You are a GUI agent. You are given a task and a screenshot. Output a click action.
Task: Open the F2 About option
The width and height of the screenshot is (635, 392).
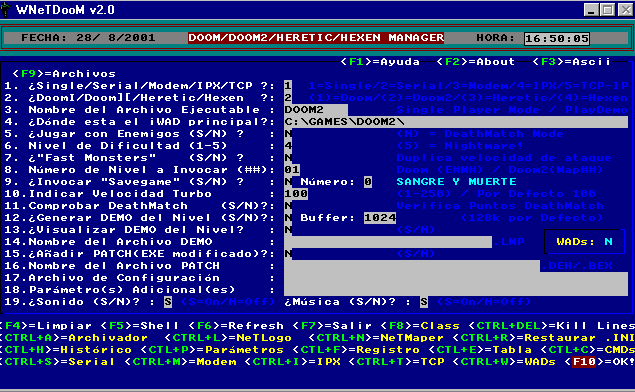pyautogui.click(x=476, y=62)
